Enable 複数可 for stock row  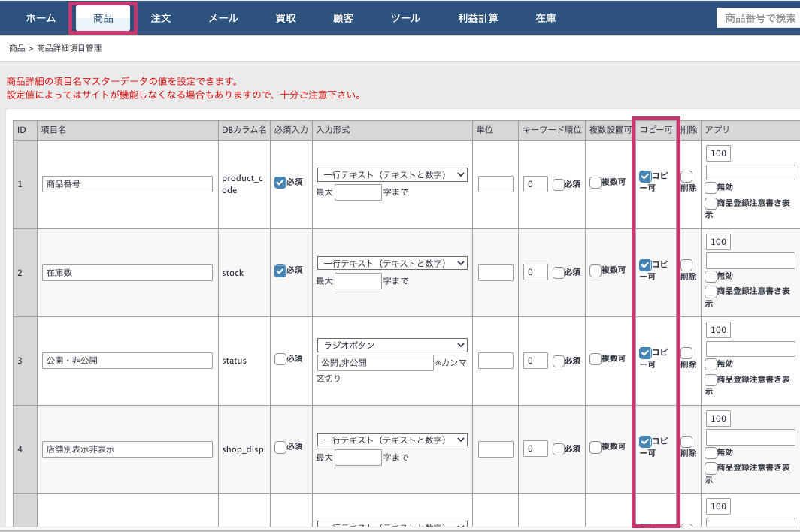point(595,271)
